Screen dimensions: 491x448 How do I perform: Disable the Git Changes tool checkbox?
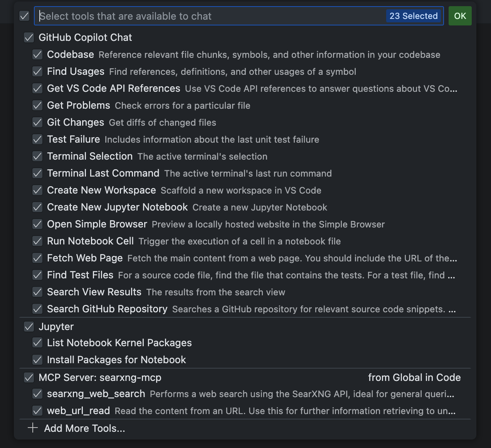37,123
